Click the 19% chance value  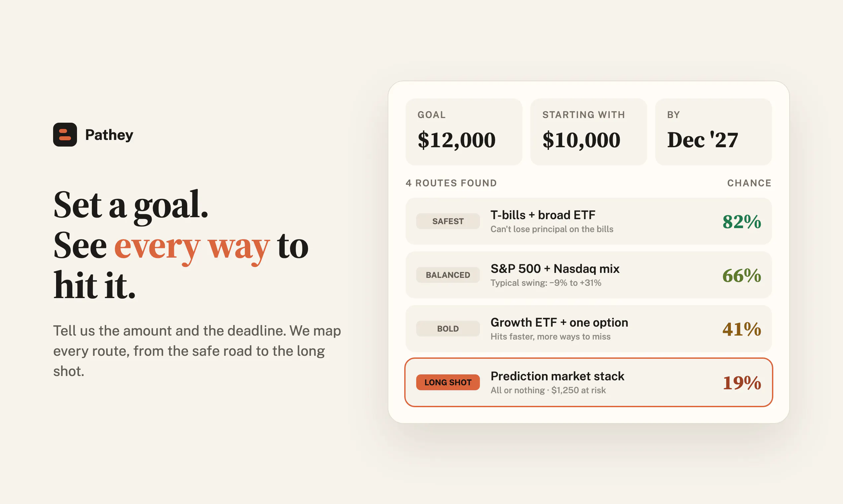point(741,382)
